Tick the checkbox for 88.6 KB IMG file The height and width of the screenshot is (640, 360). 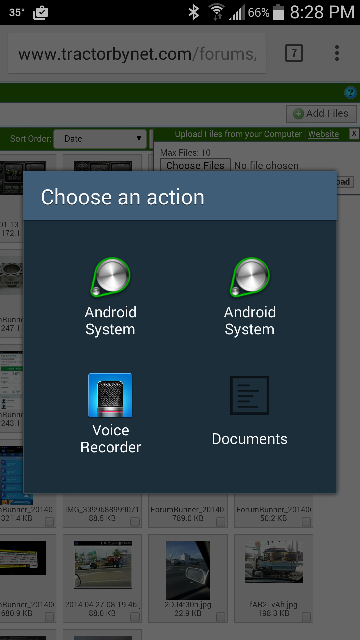pos(135,521)
